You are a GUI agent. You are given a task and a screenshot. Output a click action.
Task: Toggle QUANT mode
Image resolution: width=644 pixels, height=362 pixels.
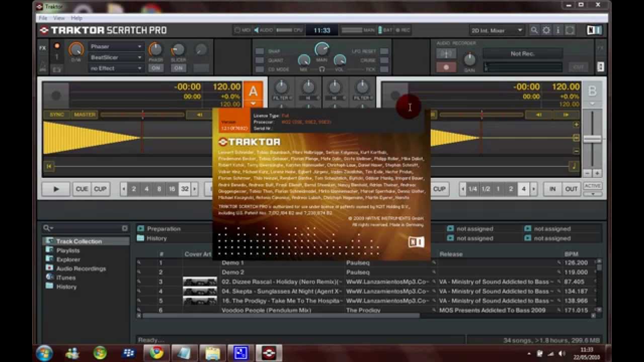coord(260,60)
